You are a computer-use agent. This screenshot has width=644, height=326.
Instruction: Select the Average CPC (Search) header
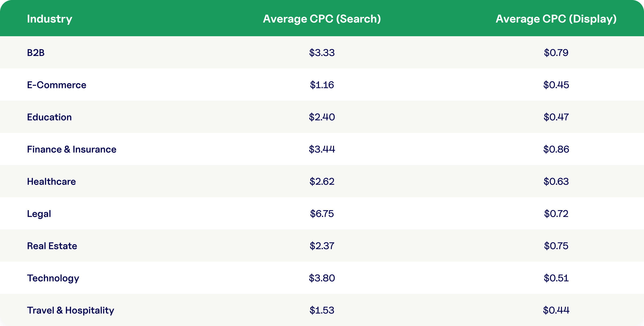pos(322,19)
